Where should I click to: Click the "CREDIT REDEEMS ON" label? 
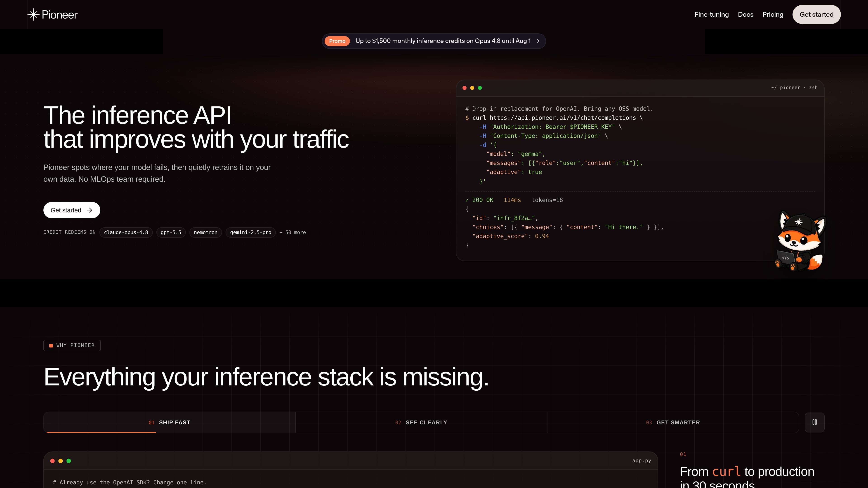pos(69,232)
